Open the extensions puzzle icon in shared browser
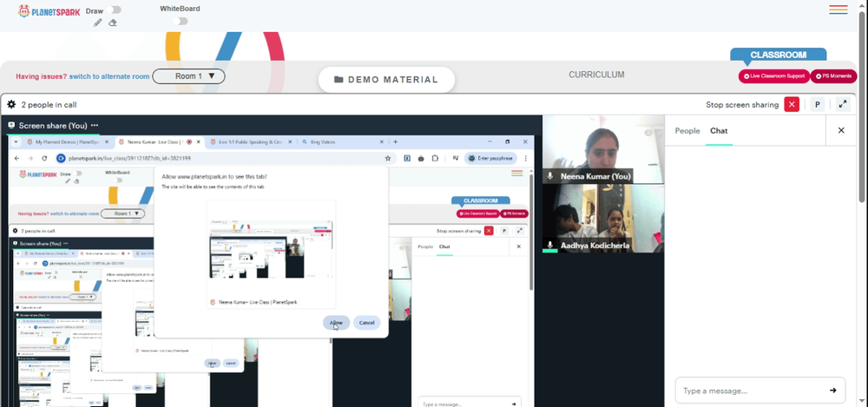The height and width of the screenshot is (407, 868). point(435,158)
